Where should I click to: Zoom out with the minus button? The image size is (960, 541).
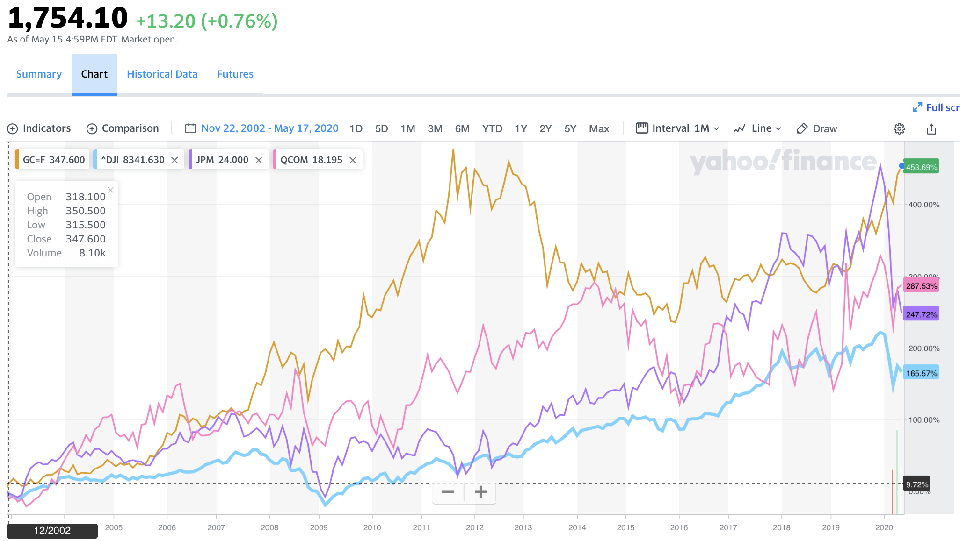pos(448,491)
